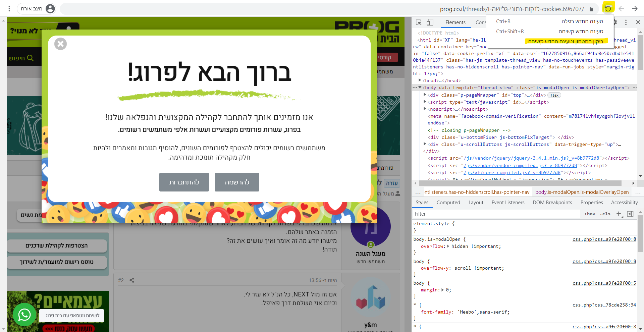Open the Accessibility tab
Viewport: 644px width, 332px height.
tap(624, 203)
